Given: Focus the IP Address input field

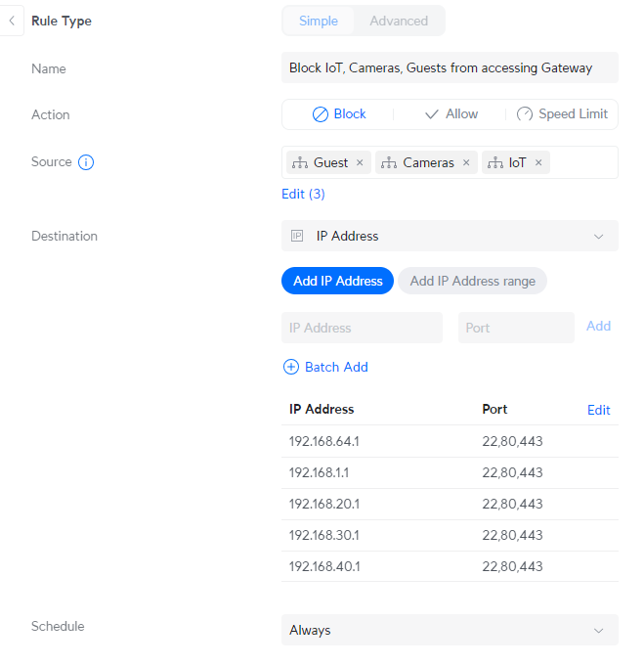Looking at the screenshot, I should pyautogui.click(x=362, y=328).
